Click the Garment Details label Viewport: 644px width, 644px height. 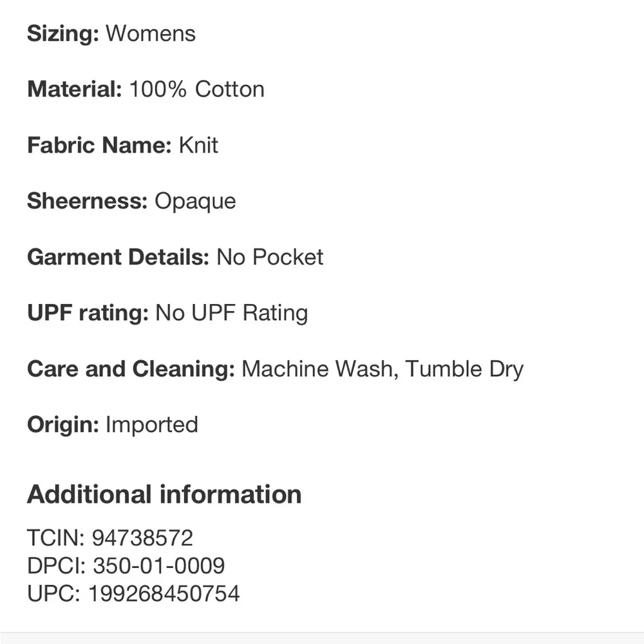(118, 257)
